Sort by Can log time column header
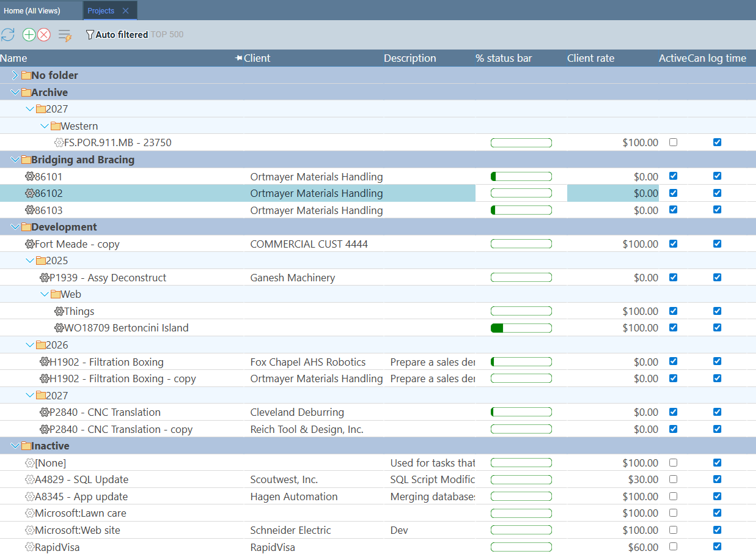Image resolution: width=756 pixels, height=554 pixels. pos(717,58)
